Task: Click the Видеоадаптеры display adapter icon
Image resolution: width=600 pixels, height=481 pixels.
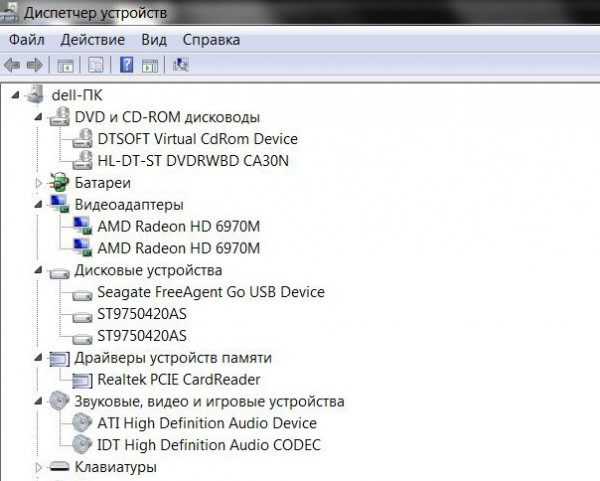Action: 59,204
